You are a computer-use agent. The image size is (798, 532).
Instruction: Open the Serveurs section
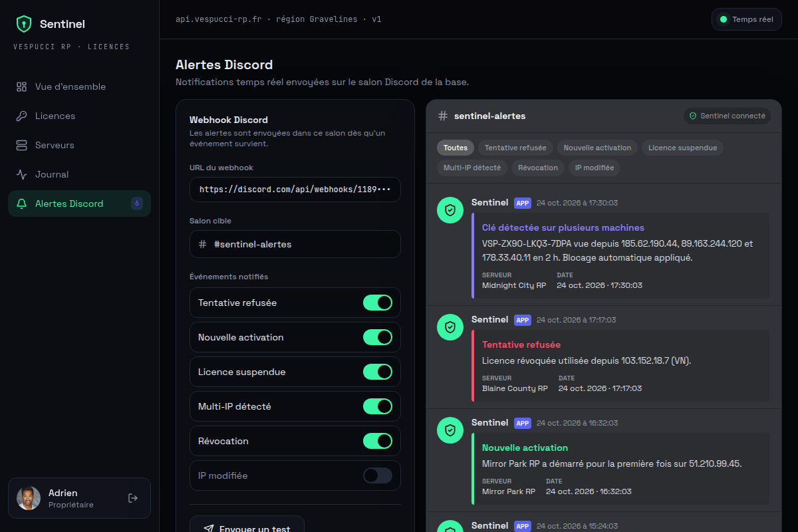point(80,145)
